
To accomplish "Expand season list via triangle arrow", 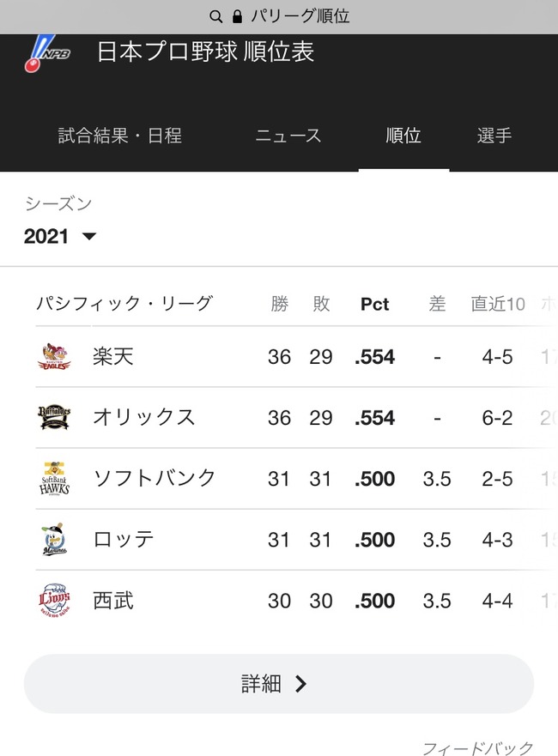I will click(x=89, y=236).
